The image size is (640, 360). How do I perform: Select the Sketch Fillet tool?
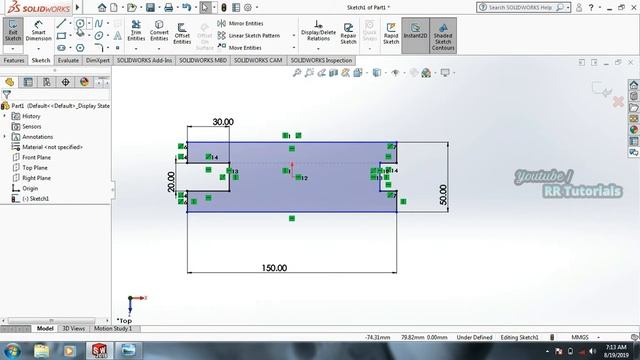point(98,48)
